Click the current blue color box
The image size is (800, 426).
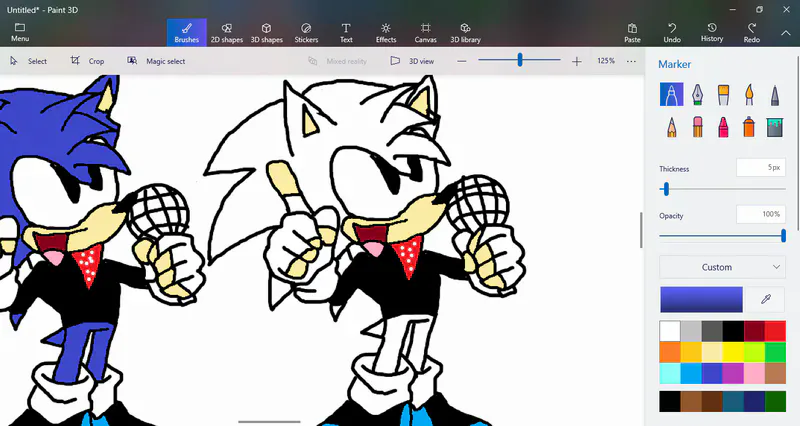(702, 299)
